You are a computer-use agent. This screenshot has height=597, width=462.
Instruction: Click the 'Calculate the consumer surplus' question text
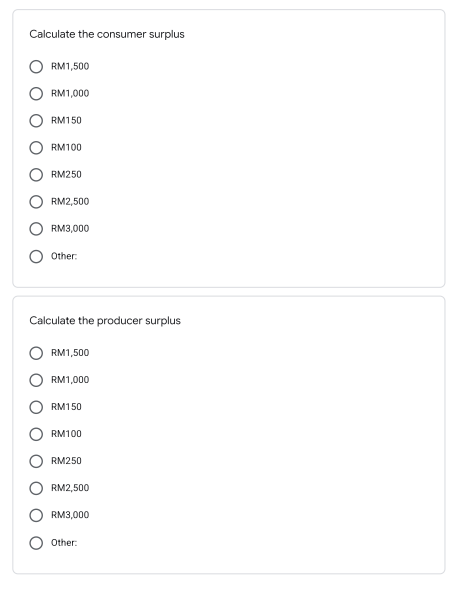coord(107,34)
